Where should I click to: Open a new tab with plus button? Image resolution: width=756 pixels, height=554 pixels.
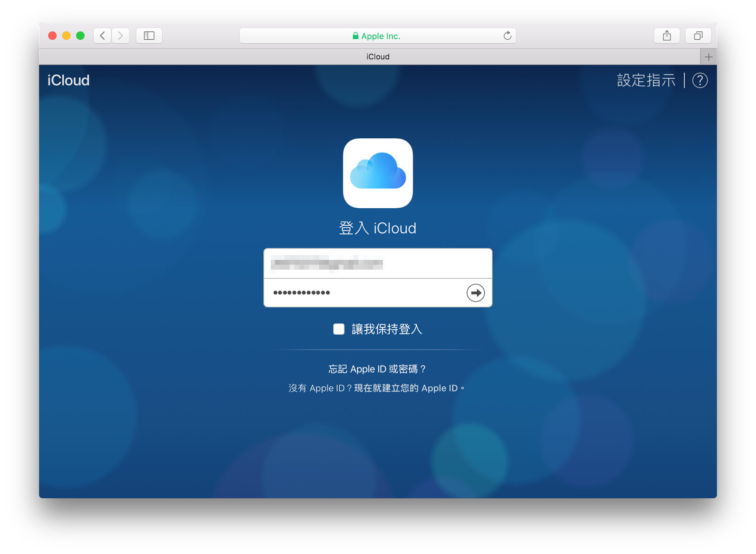pyautogui.click(x=708, y=57)
